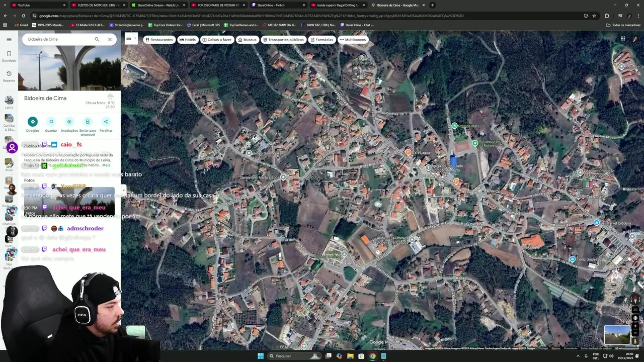Open the Privacidade footer link

(571, 348)
